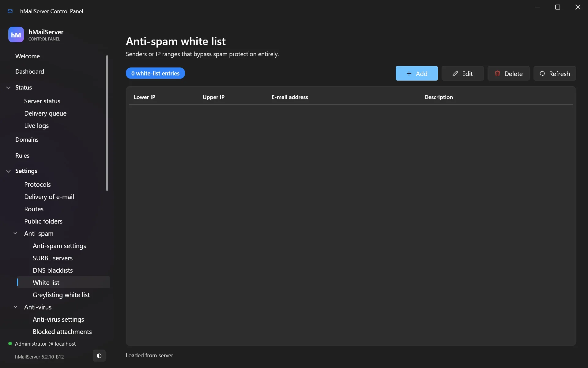Open Live logs under Status
588x368 pixels.
pyautogui.click(x=36, y=126)
